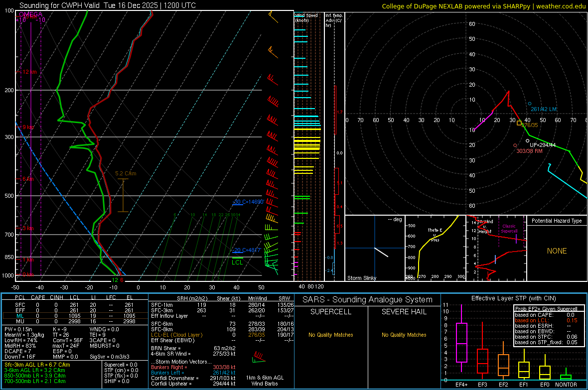
Task: Click the SHIP = 0.0 parameter
Action: [117, 381]
